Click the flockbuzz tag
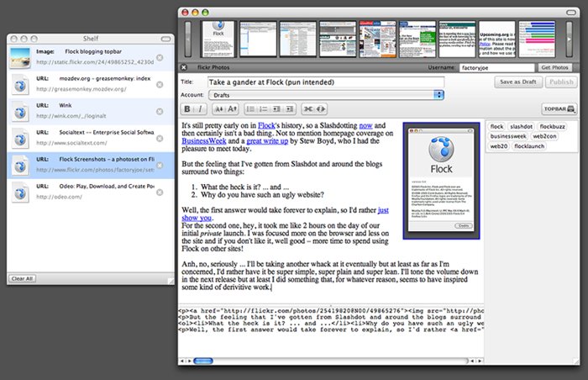Viewport: 588px width, 380px height. tap(552, 127)
